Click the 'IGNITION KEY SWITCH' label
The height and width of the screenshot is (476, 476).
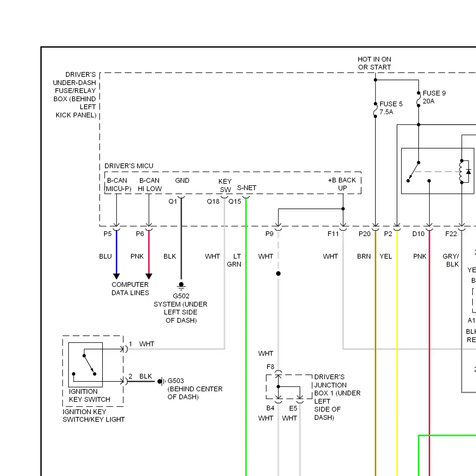[89, 395]
